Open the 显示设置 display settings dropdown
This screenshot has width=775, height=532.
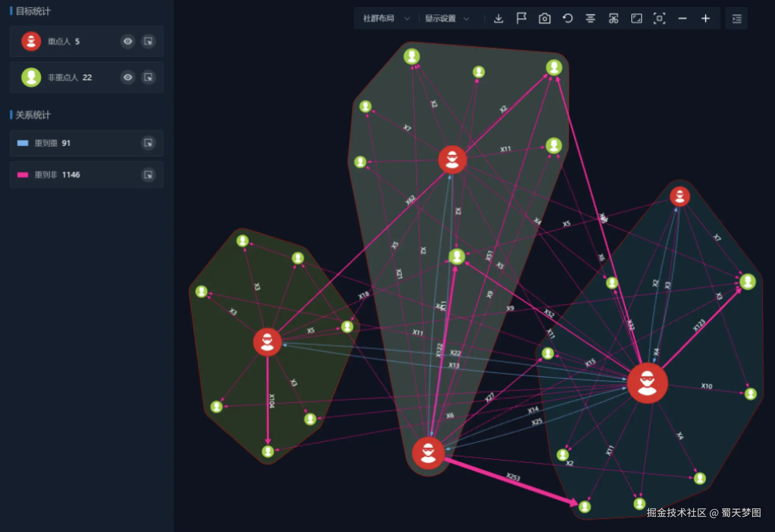point(447,18)
